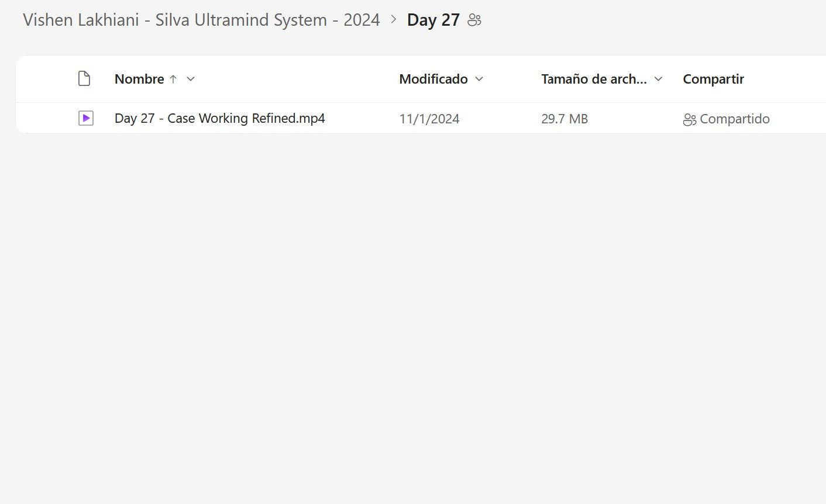The image size is (826, 504).
Task: Click the 29.7 MB file size cell
Action: click(565, 119)
